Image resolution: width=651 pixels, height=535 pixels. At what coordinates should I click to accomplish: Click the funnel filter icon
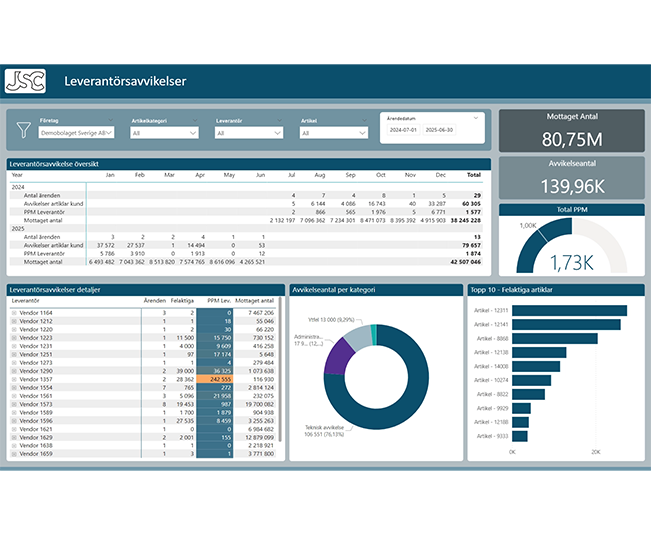point(24,130)
